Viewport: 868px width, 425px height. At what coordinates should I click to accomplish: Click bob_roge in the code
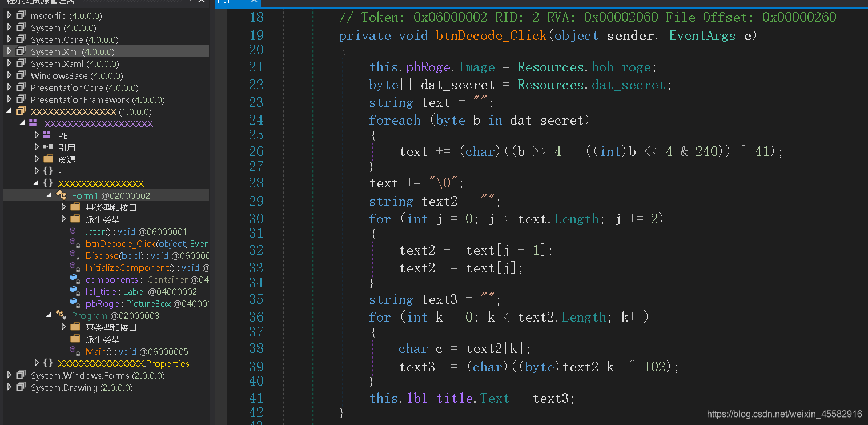[x=621, y=67]
